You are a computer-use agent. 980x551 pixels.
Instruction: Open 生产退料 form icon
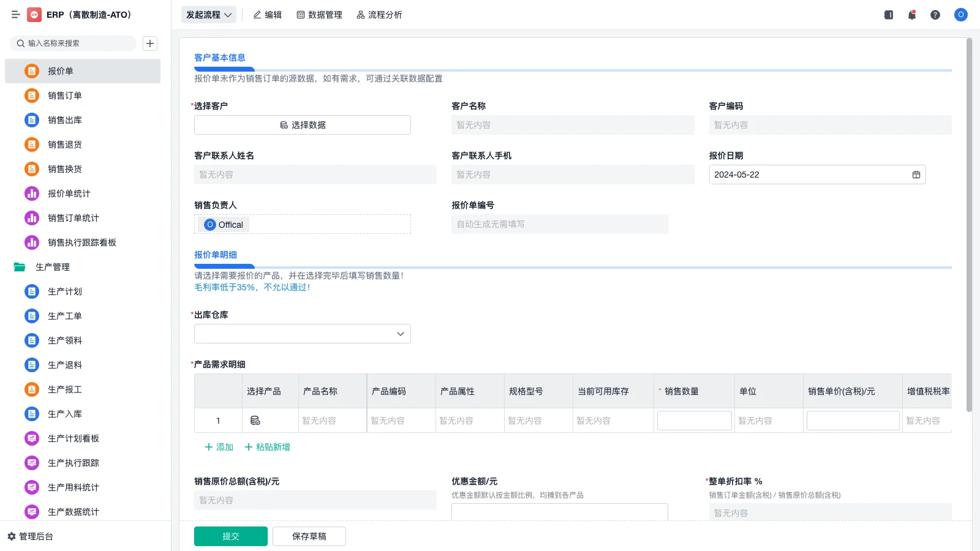pyautogui.click(x=32, y=365)
